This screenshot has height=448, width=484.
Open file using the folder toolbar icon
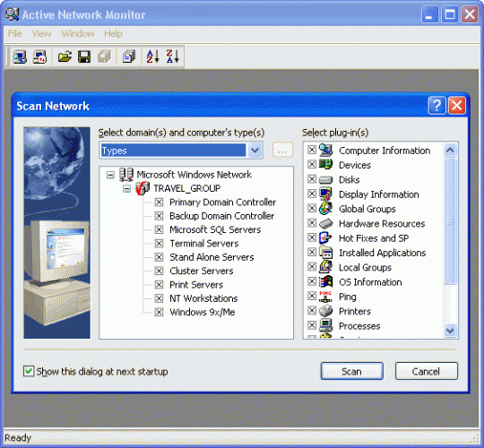[x=65, y=56]
